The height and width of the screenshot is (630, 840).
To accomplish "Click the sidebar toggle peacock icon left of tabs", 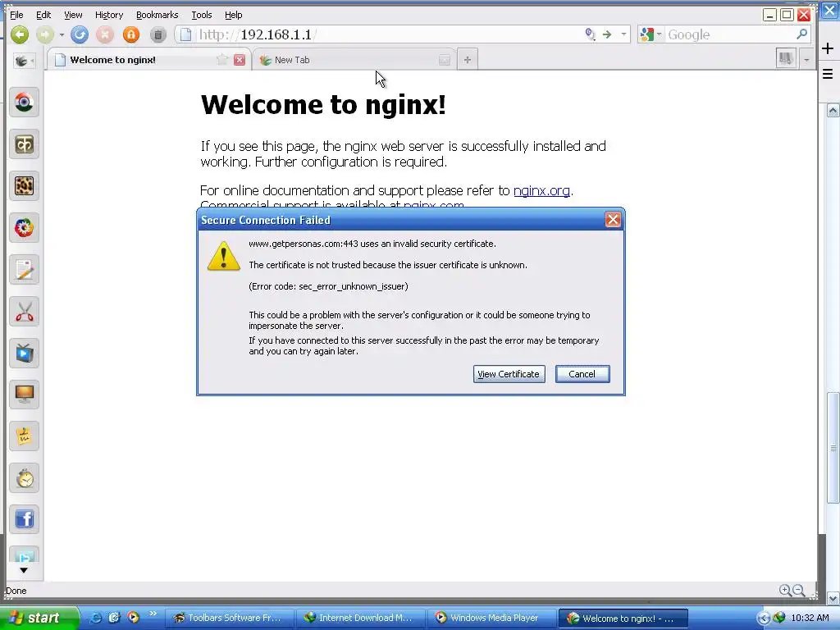I will tap(24, 61).
